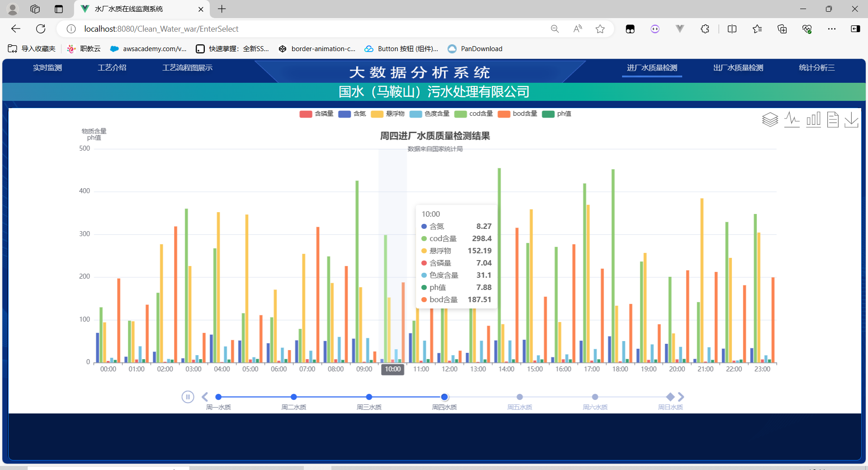Toggle 悬浮物 legend series

coord(387,114)
